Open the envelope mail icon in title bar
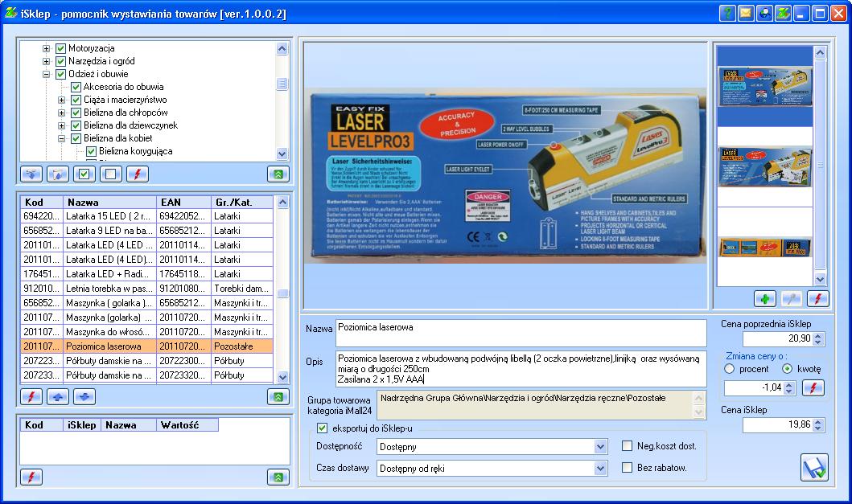This screenshot has height=504, width=852. (746, 13)
